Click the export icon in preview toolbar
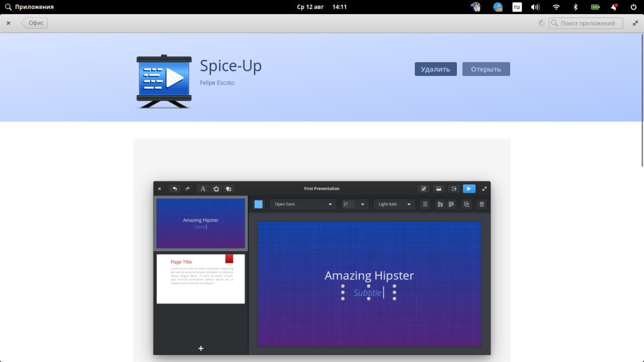 point(454,189)
